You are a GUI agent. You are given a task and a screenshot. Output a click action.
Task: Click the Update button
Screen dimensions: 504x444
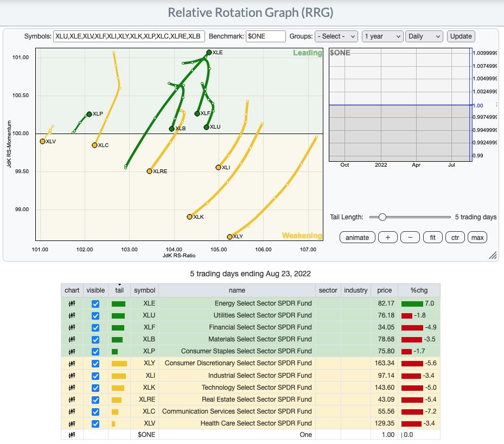click(461, 36)
